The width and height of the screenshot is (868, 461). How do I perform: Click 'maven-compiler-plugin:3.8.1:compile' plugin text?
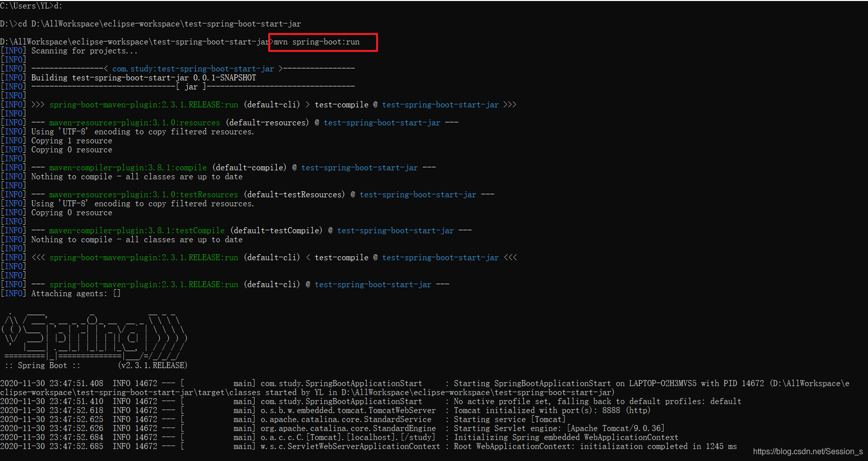pyautogui.click(x=128, y=168)
